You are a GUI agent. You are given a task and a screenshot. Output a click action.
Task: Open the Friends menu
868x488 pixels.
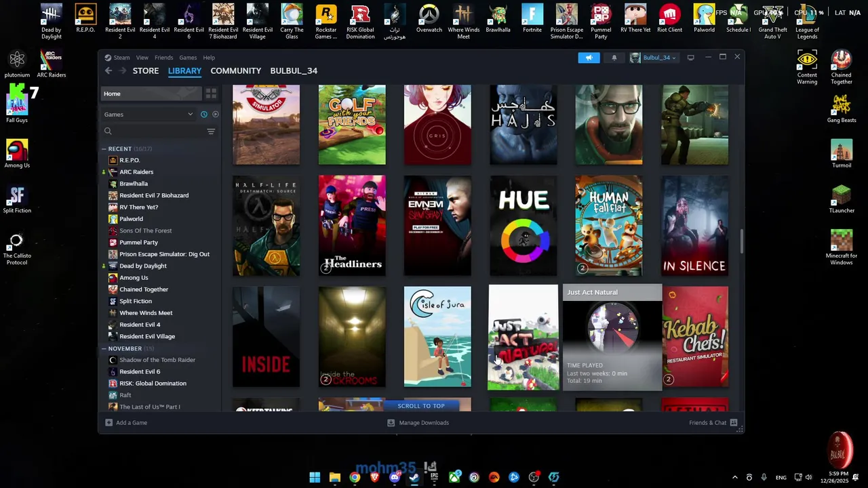(163, 58)
